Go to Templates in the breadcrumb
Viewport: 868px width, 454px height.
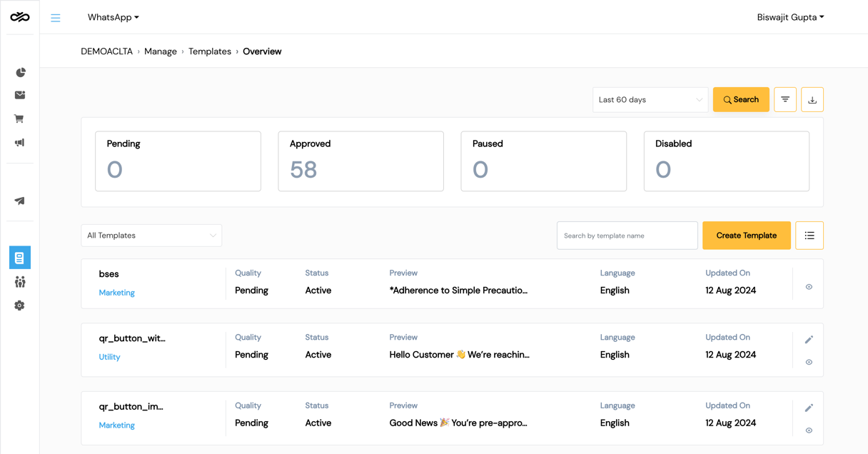[x=210, y=51]
